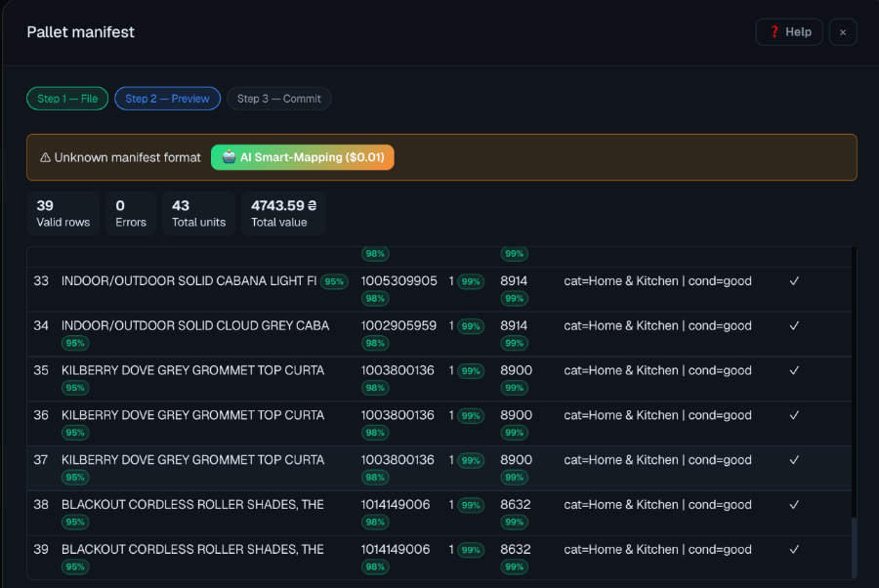Select BLACKOUT CORDLESS ROLLER SHADES in row 39
The width and height of the screenshot is (879, 588).
[x=192, y=549]
